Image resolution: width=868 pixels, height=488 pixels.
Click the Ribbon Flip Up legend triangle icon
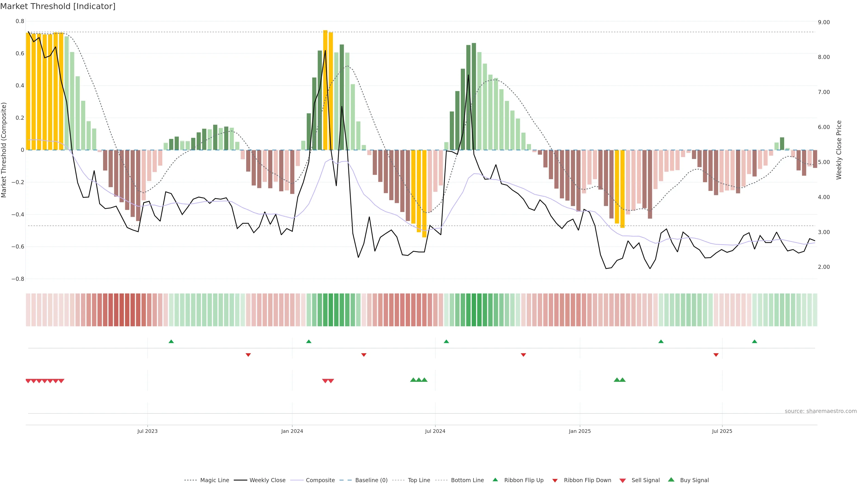point(495,480)
